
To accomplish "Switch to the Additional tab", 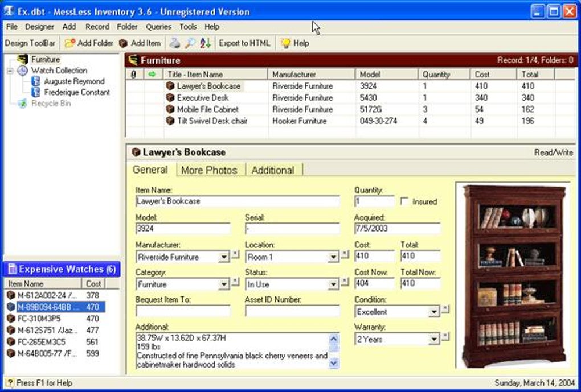I will (273, 170).
